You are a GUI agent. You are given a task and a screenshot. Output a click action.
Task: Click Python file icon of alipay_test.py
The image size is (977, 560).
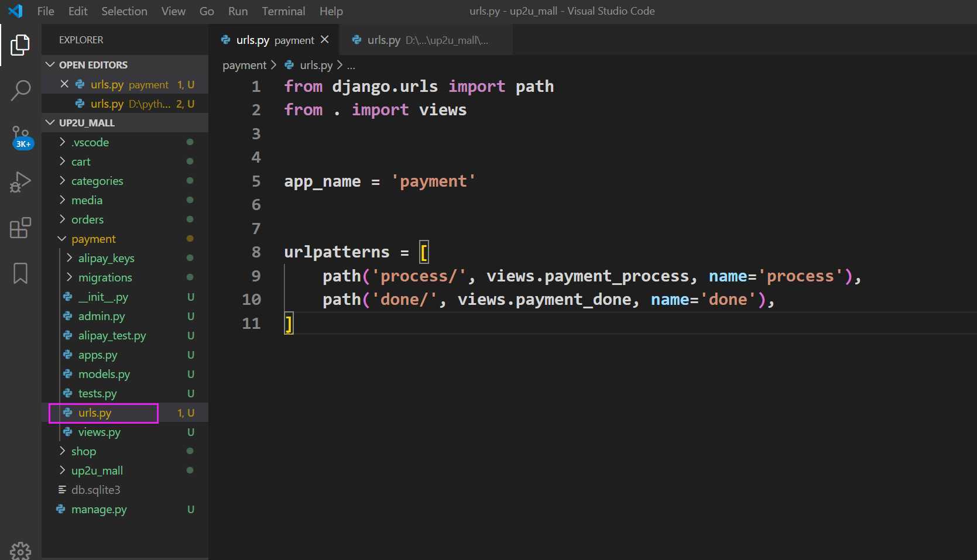click(68, 335)
